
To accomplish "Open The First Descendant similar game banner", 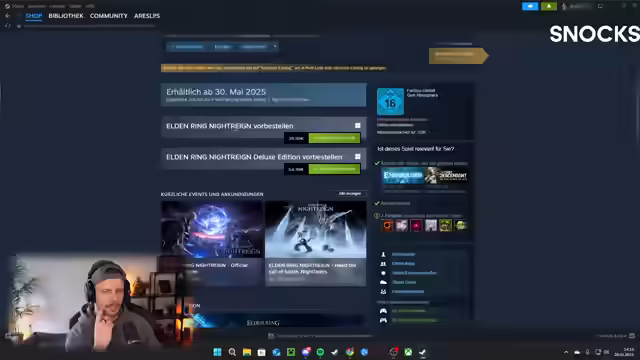I will [x=446, y=176].
